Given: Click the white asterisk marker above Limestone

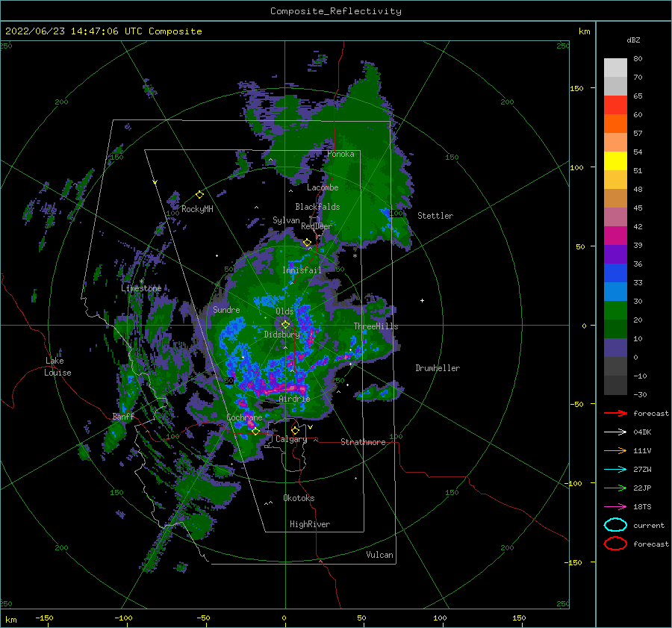Looking at the screenshot, I should pyautogui.click(x=141, y=282).
